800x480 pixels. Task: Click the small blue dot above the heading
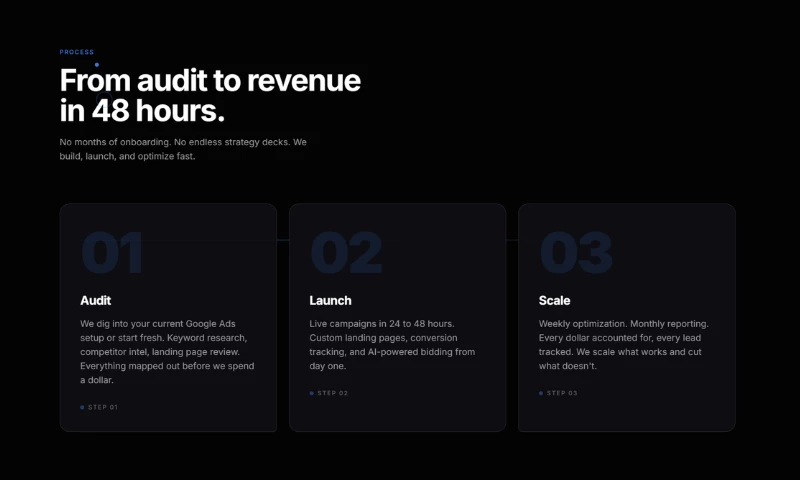96,64
